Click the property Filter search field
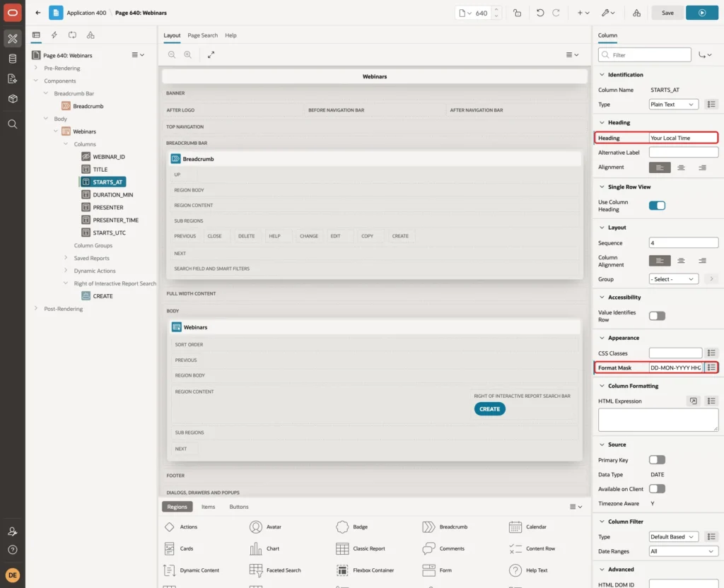Screen dimensions: 724x588 645,55
